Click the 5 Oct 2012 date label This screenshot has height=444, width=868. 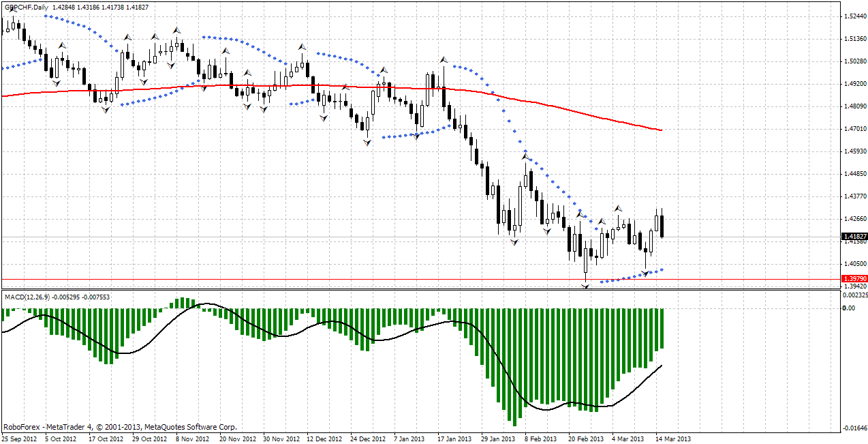pyautogui.click(x=62, y=439)
